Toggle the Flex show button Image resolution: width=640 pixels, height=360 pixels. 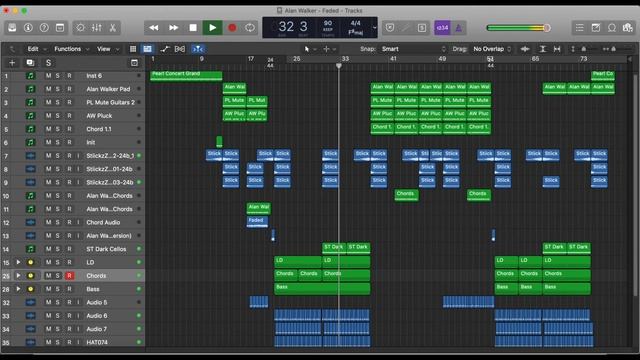pyautogui.click(x=180, y=49)
